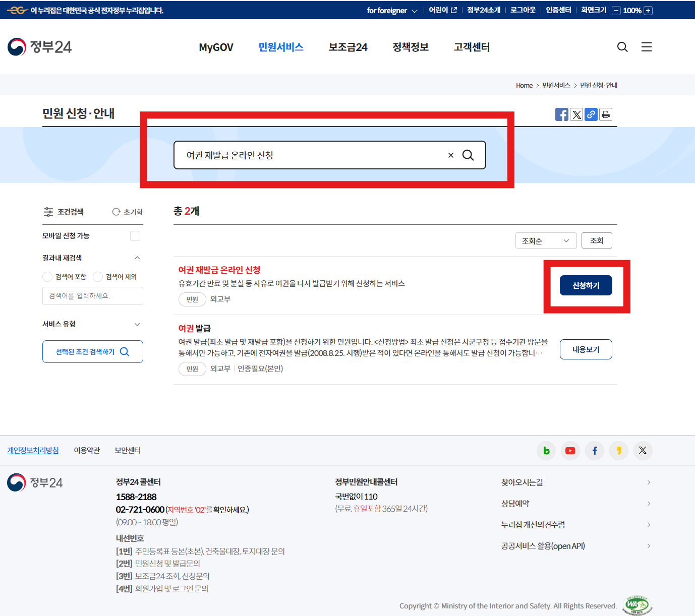The width and height of the screenshot is (695, 616).
Task: Select the 검색어 제외 radio button
Action: 97,276
